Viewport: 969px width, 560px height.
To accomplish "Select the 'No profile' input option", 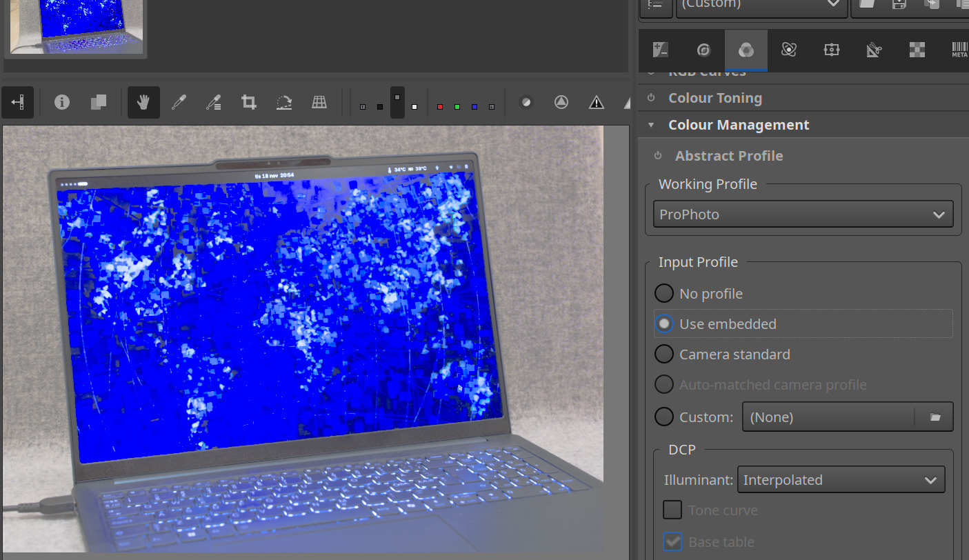I will (x=663, y=294).
